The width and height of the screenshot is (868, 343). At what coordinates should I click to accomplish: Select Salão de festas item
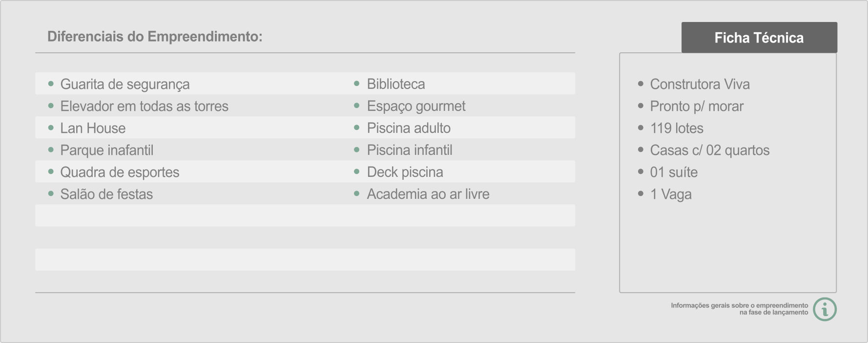[106, 194]
